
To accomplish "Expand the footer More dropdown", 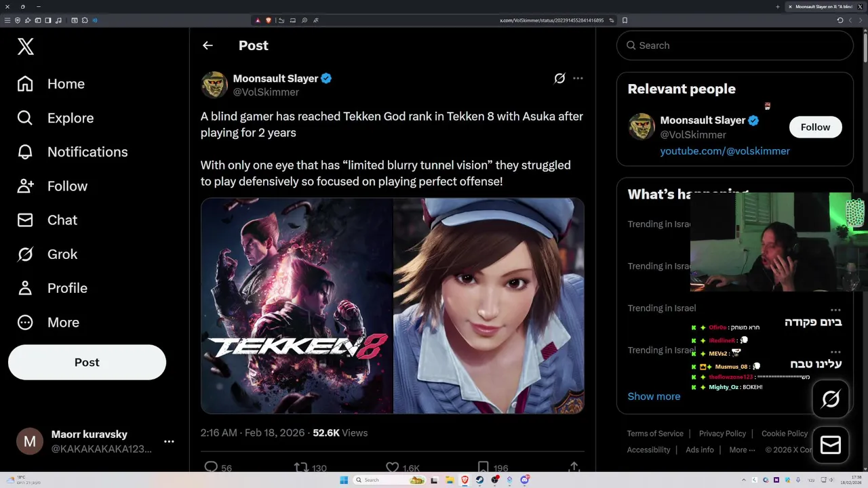I will (x=742, y=450).
